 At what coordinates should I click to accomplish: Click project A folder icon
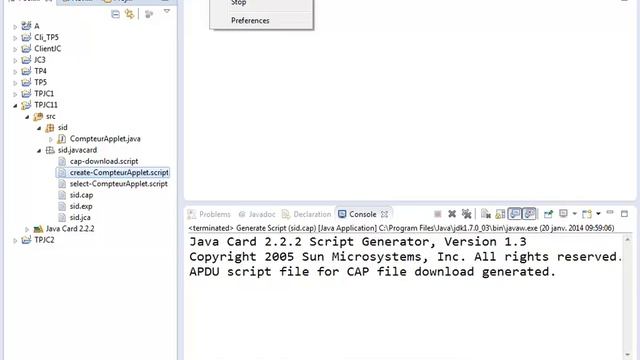point(26,26)
